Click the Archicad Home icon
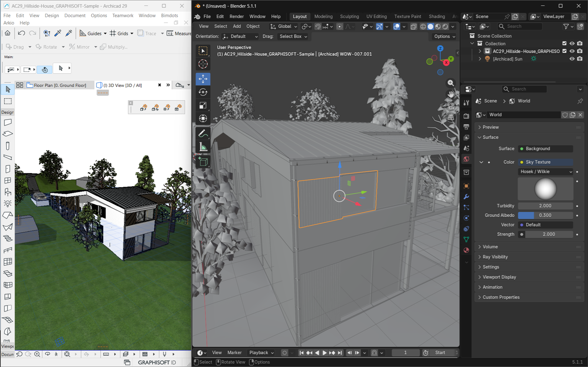 (x=8, y=33)
